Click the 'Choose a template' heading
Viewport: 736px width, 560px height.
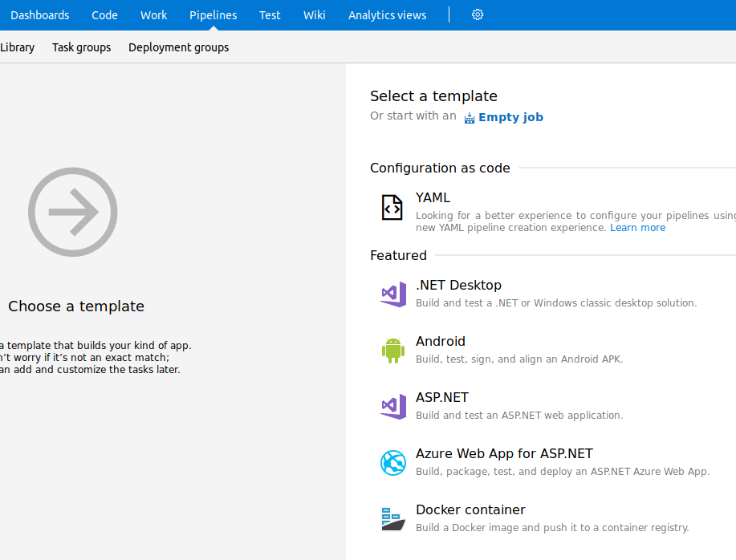point(76,306)
